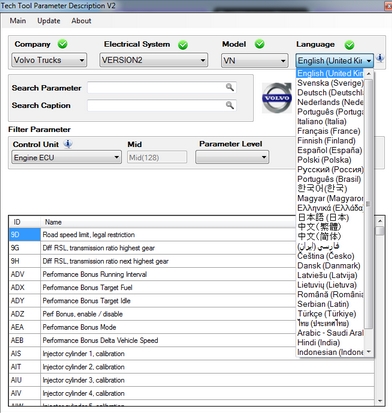Click the info icon beside Control Unit
Screen dimensions: 392x413
(68, 144)
